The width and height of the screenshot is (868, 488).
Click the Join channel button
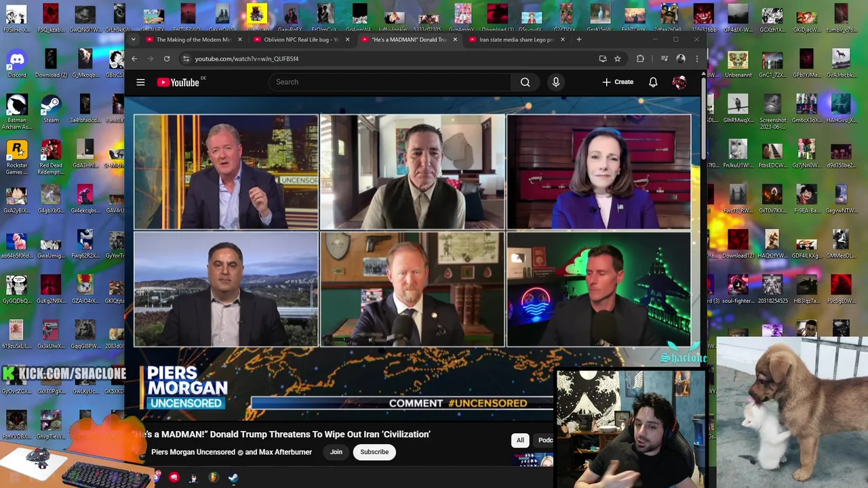(336, 452)
